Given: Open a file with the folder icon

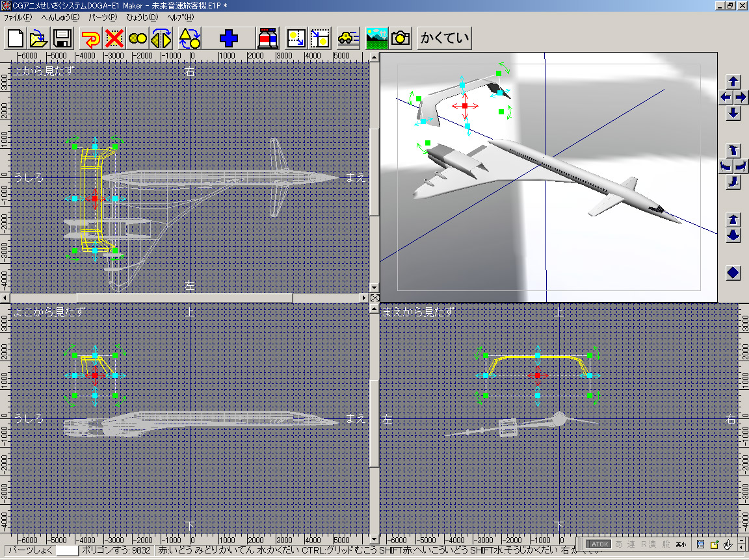Looking at the screenshot, I should 39,38.
